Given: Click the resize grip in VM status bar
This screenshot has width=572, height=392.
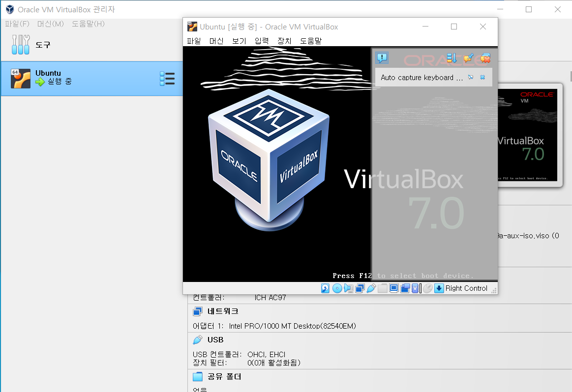Looking at the screenshot, I should 494,290.
